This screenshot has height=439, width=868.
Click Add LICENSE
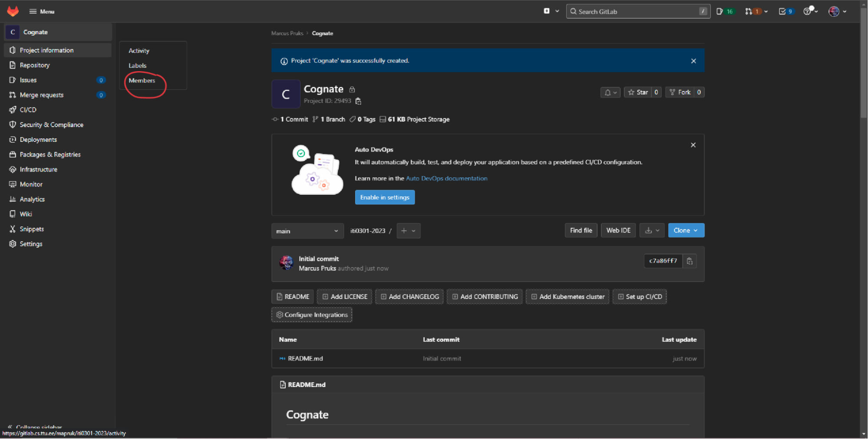pyautogui.click(x=345, y=297)
